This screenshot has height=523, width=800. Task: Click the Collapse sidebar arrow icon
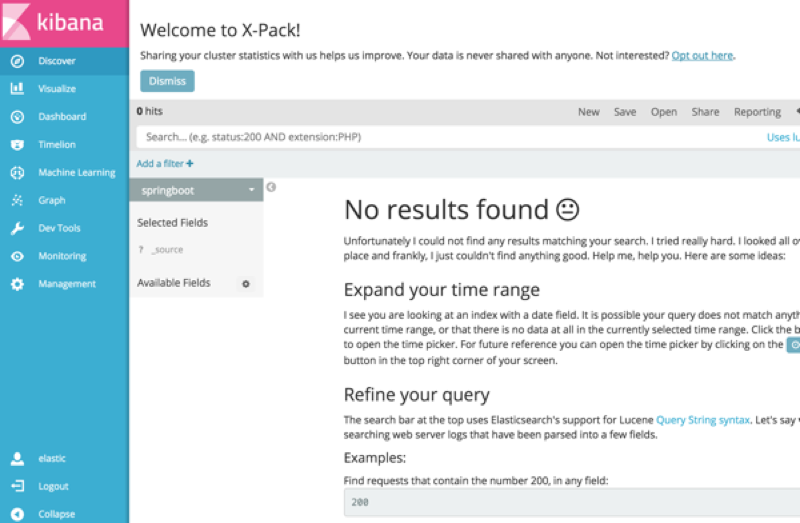point(17,514)
